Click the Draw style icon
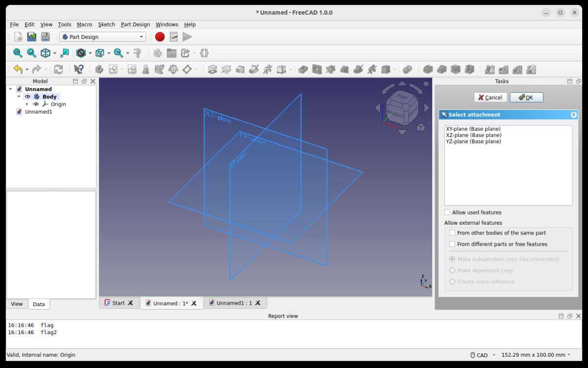Viewport: 588px width, 368px height. [x=81, y=53]
